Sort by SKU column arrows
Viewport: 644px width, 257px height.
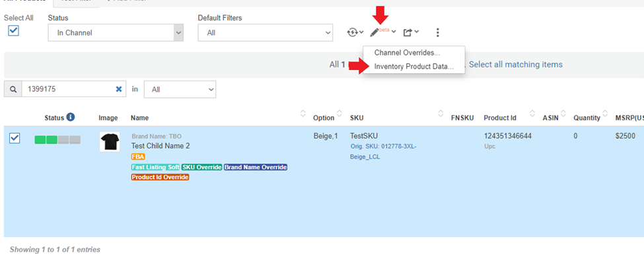441,114
